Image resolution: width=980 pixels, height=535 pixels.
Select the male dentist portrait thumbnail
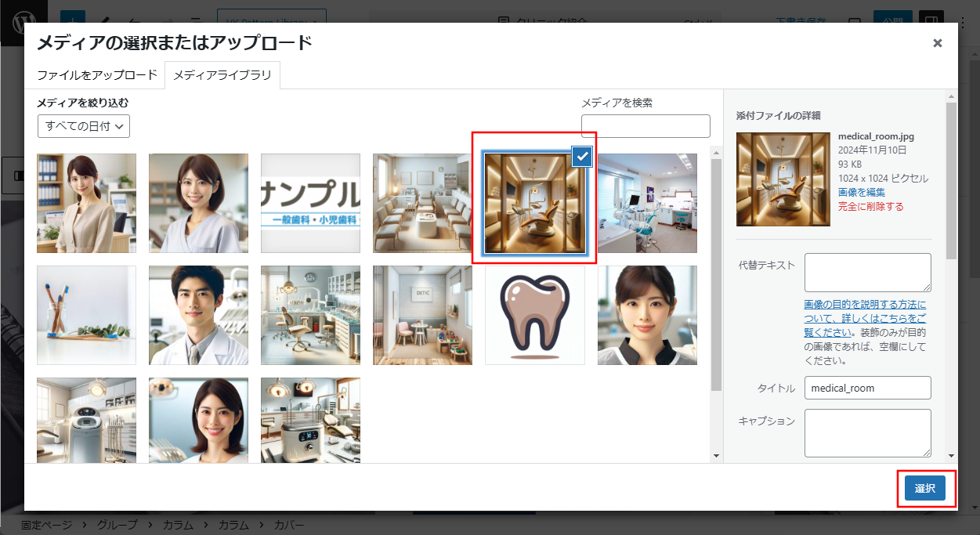[198, 315]
